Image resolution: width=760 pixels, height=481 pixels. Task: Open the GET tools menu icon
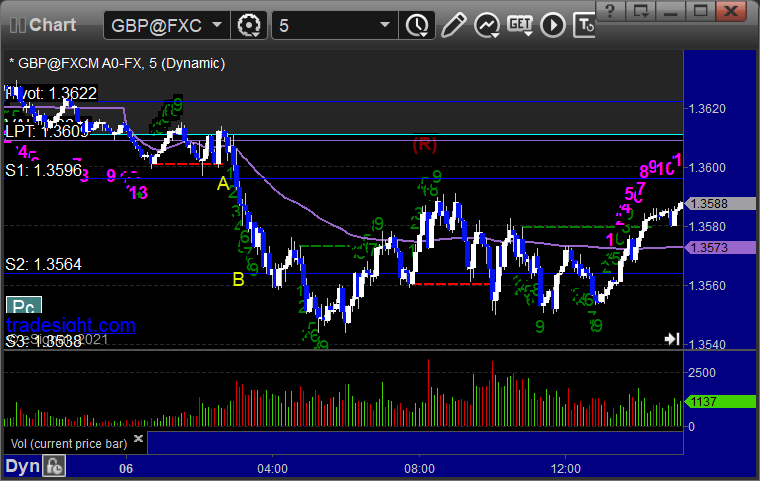coord(520,25)
